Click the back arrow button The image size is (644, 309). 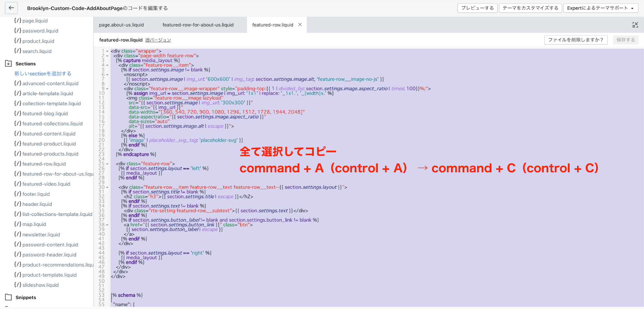pos(11,8)
